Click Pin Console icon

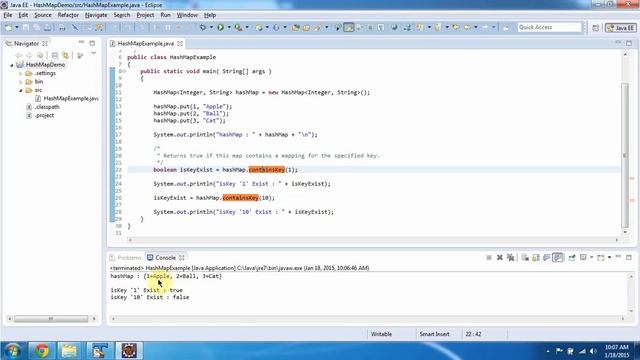click(x=572, y=258)
